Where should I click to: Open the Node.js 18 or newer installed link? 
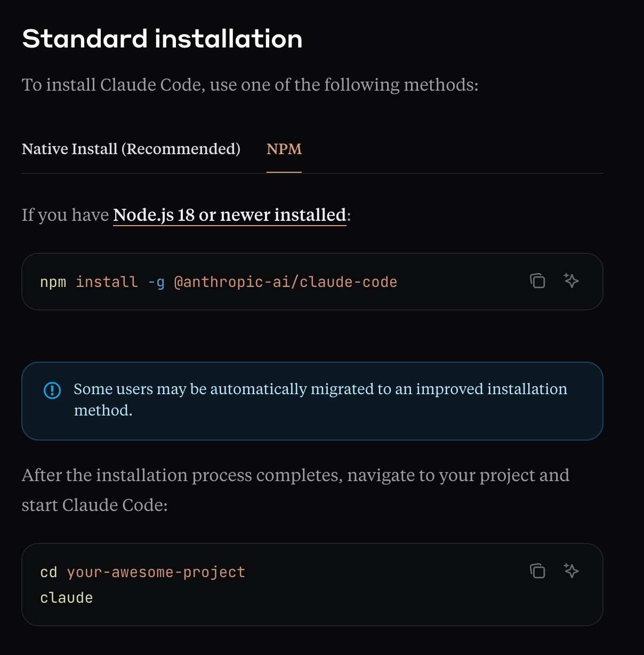(230, 215)
